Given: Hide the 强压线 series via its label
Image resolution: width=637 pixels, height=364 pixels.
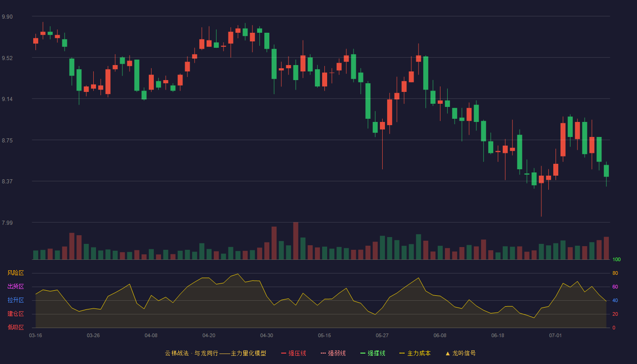Looking at the screenshot, I should coord(297,353).
